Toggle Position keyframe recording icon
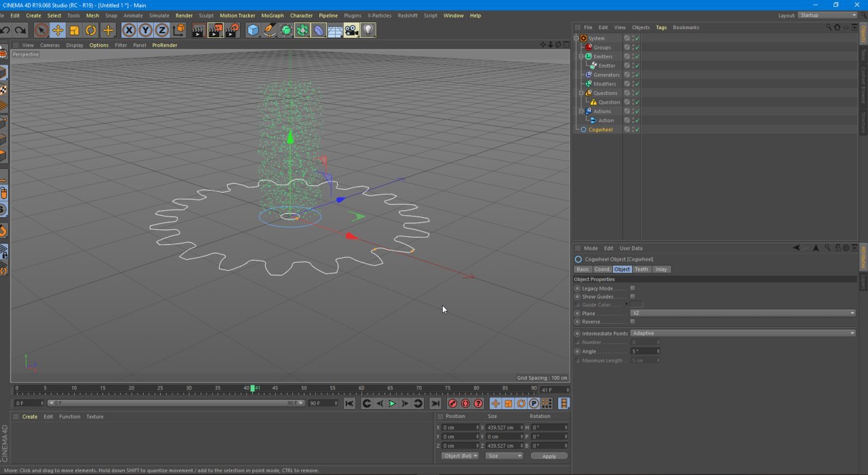The height and width of the screenshot is (475, 868). tap(496, 403)
